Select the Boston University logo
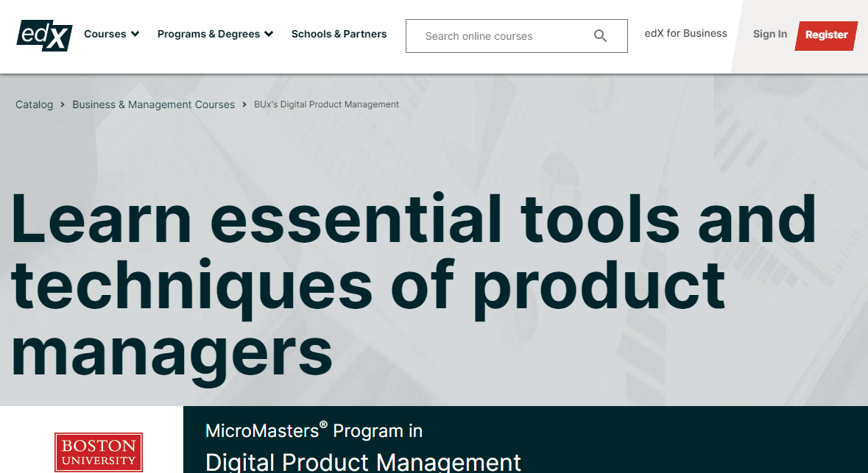The height and width of the screenshot is (473, 868). pyautogui.click(x=98, y=450)
